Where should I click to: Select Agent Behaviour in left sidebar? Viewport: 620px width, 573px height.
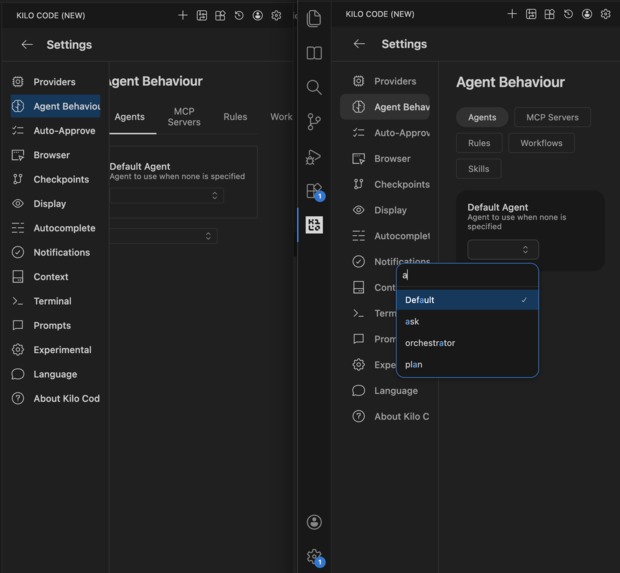pos(55,106)
